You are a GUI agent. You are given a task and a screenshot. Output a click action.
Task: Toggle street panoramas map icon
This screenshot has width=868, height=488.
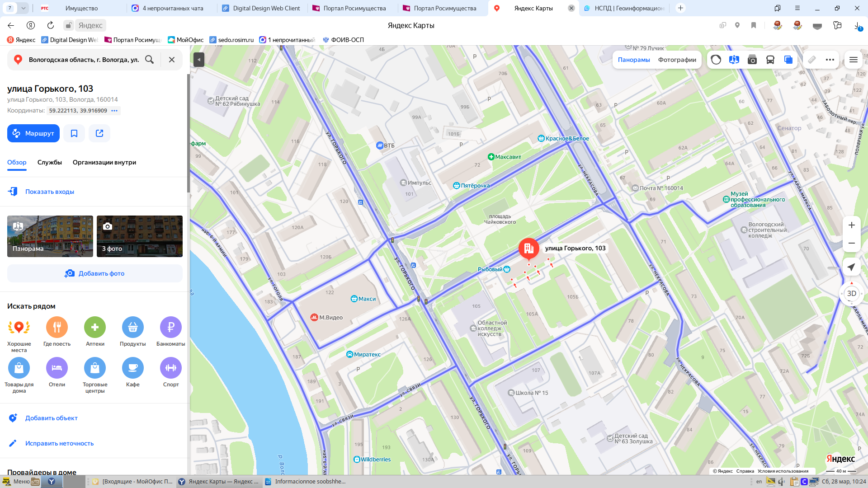[734, 60]
